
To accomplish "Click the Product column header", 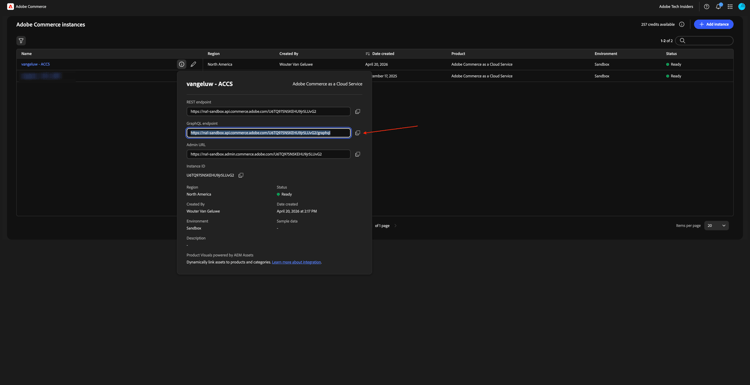I will tap(458, 54).
